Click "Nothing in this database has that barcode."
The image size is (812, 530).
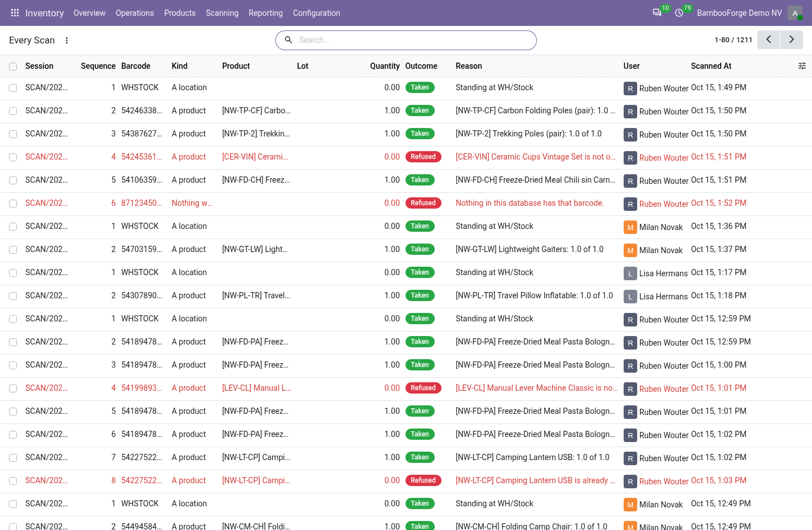(x=529, y=203)
